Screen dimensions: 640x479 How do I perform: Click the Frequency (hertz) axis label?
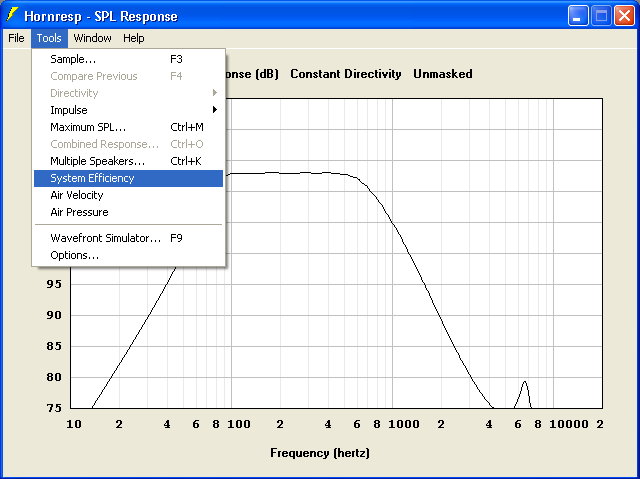tap(320, 453)
